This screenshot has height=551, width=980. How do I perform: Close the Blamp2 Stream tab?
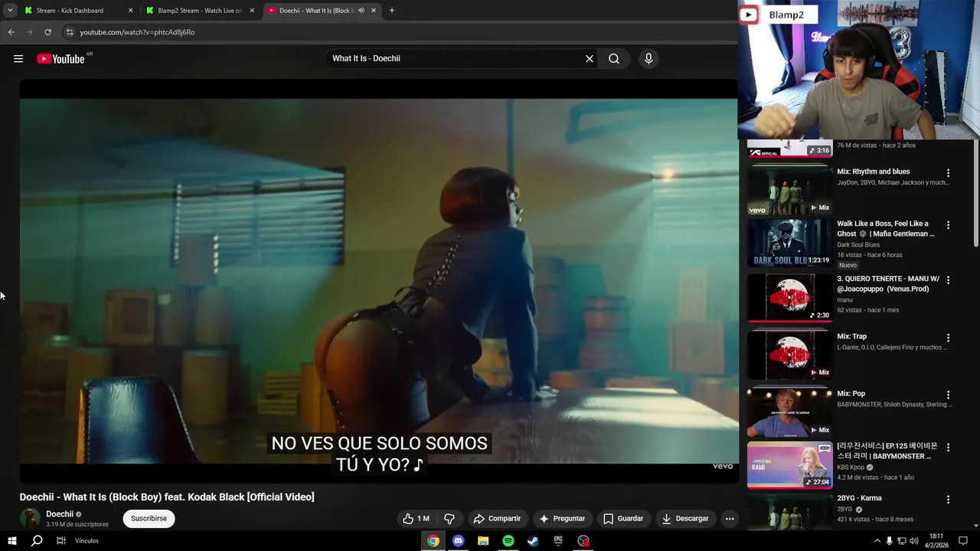point(252,11)
